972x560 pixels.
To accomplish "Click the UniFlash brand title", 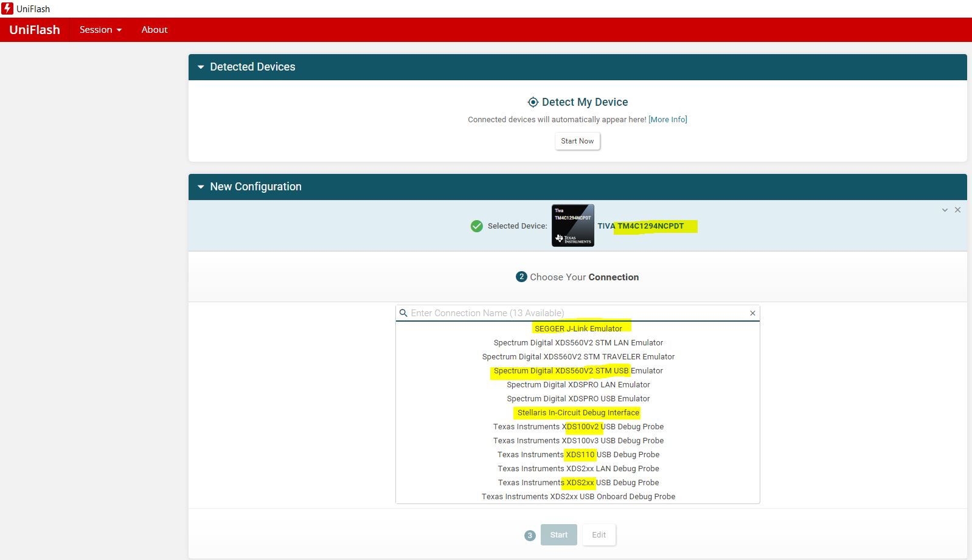I will tap(35, 30).
